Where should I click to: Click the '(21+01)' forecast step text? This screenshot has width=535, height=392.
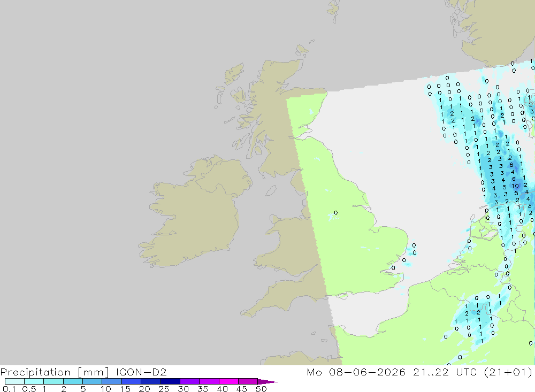508,372
